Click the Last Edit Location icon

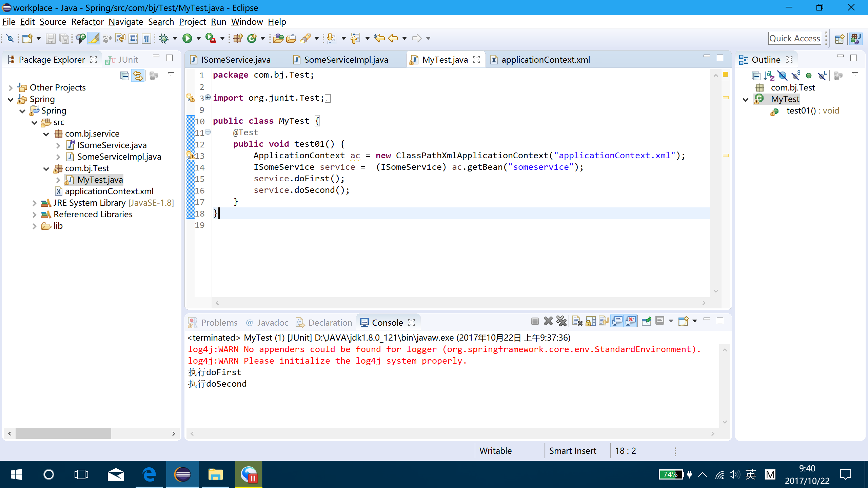click(379, 38)
